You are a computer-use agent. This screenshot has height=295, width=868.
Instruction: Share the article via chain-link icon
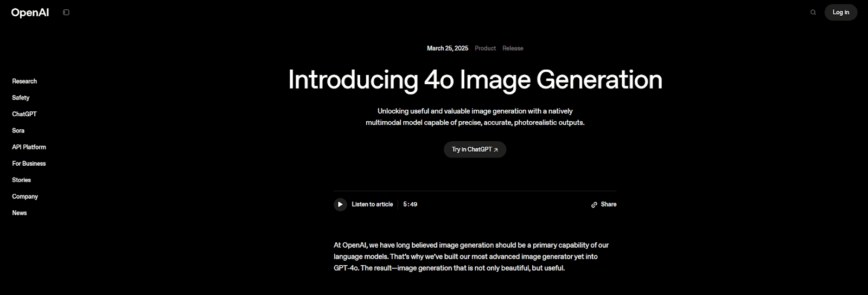[x=594, y=205]
